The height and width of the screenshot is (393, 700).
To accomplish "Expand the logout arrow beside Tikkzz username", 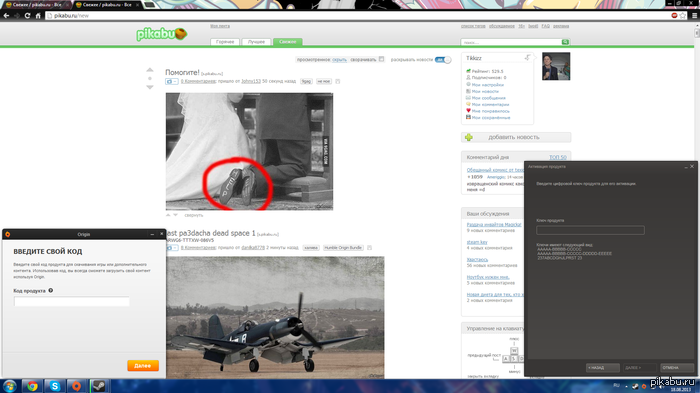I will point(528,58).
